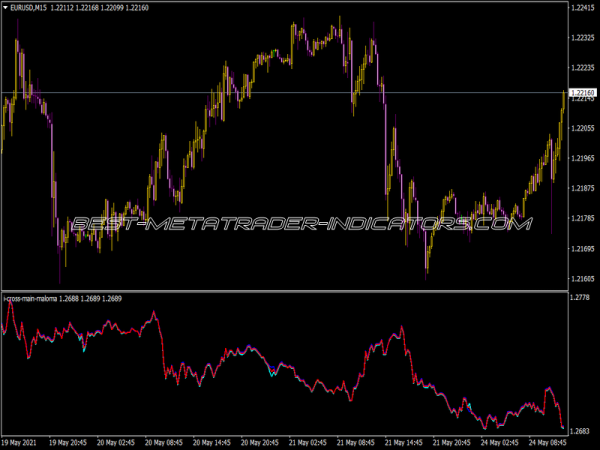Viewport: 600px width, 450px height.
Task: Click the 1.21605 price axis label
Action: [x=582, y=278]
